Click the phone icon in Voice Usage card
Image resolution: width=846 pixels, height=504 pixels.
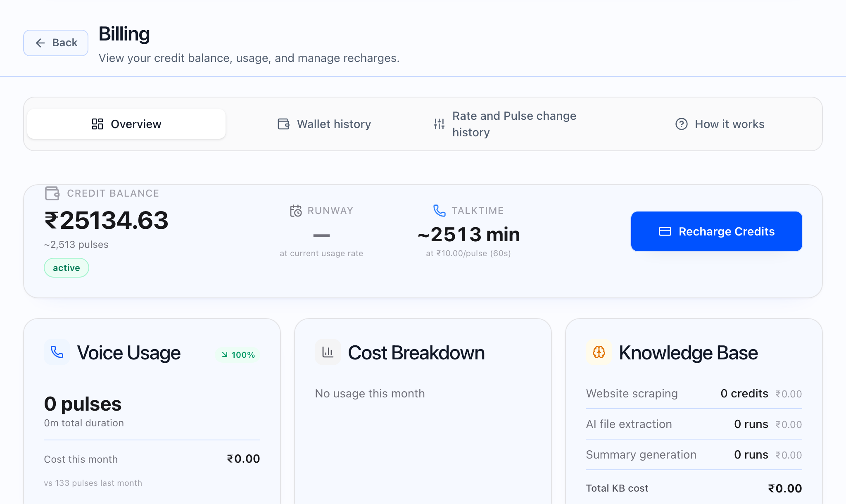click(57, 352)
